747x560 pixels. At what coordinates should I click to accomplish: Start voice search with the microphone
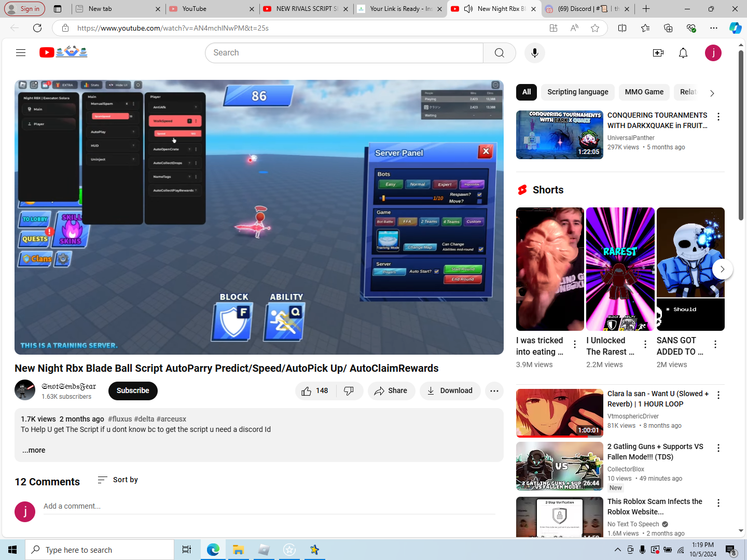click(535, 53)
